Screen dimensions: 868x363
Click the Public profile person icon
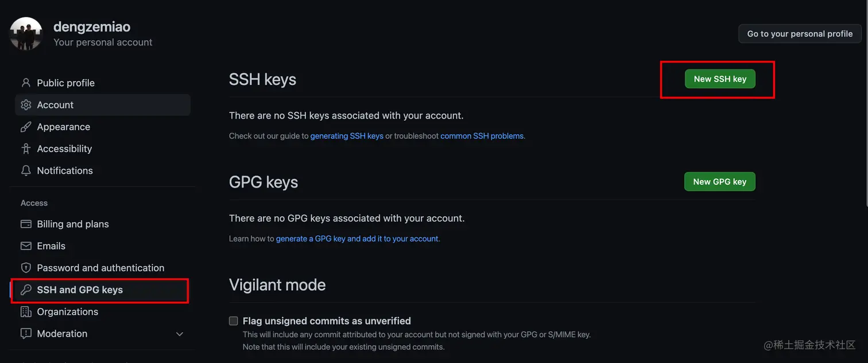tap(26, 83)
